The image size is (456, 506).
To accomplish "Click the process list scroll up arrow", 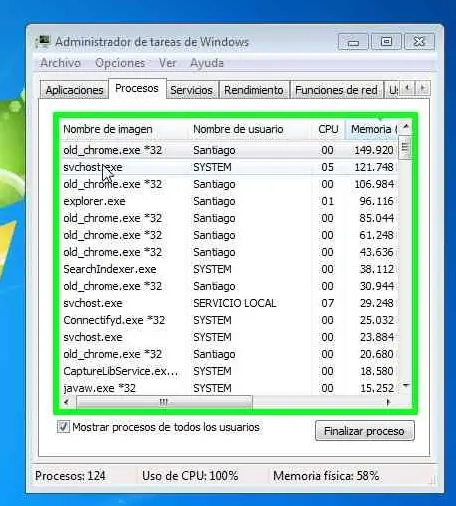I will [406, 126].
